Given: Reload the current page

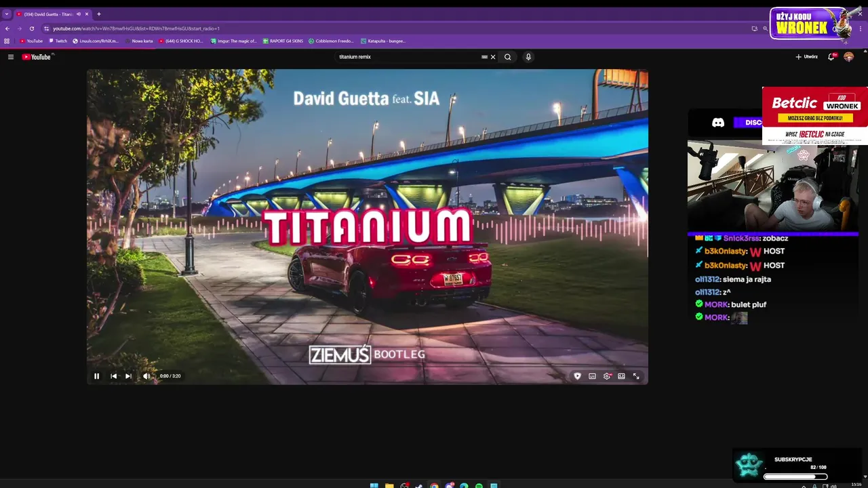Looking at the screenshot, I should click(x=32, y=28).
